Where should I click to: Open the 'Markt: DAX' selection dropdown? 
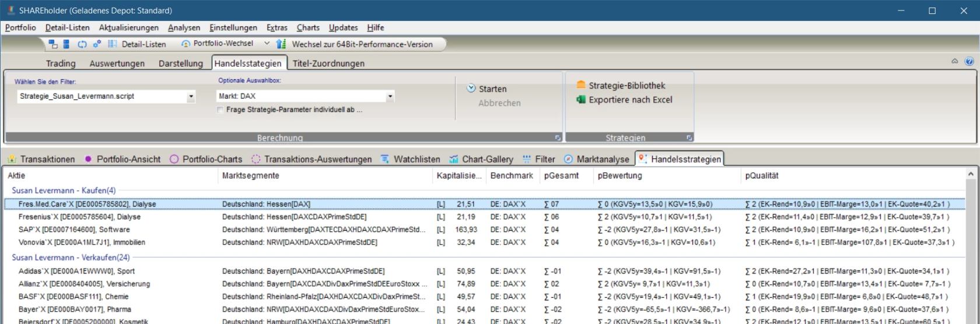pyautogui.click(x=390, y=96)
